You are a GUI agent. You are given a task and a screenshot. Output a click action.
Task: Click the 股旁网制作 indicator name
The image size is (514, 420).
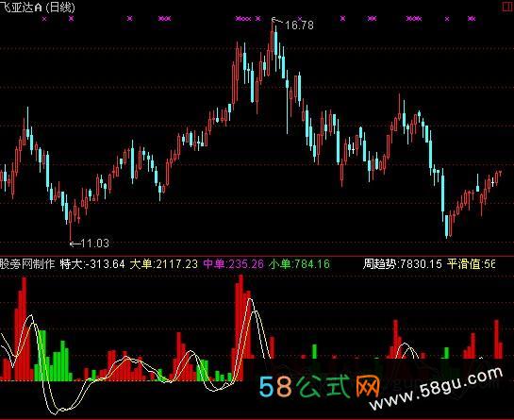27,264
